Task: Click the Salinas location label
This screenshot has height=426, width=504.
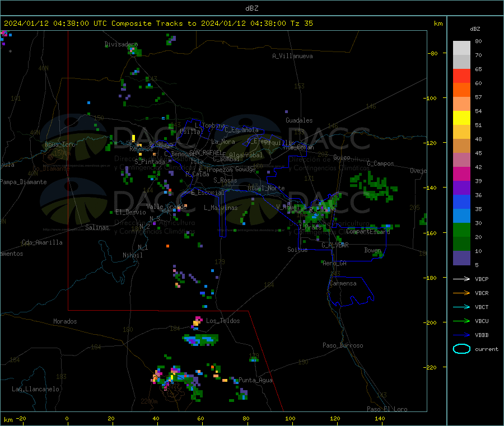Action: pos(97,227)
